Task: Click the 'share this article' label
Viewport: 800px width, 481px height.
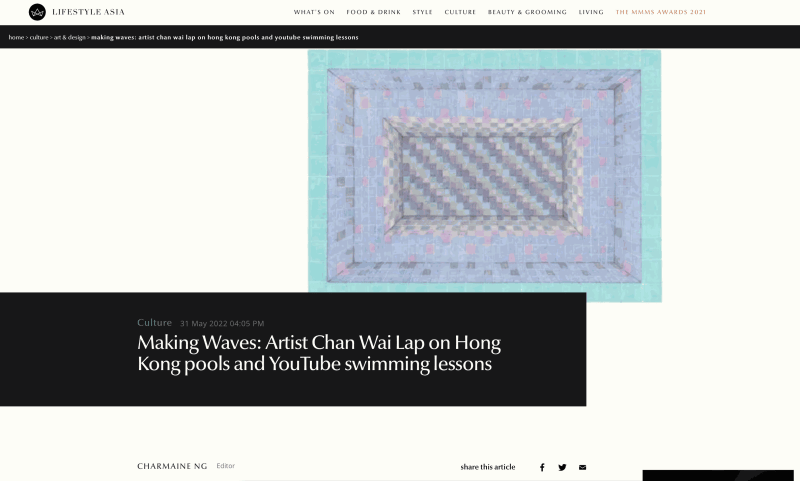Action: click(488, 467)
